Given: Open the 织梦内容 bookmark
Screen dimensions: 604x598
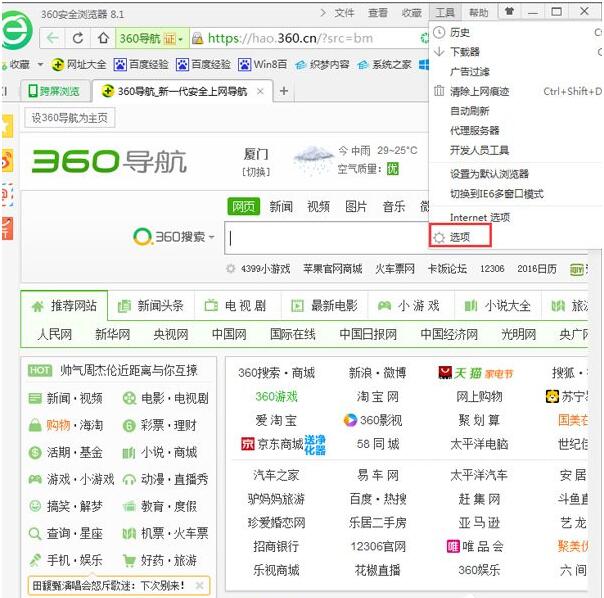Looking at the screenshot, I should 322,64.
